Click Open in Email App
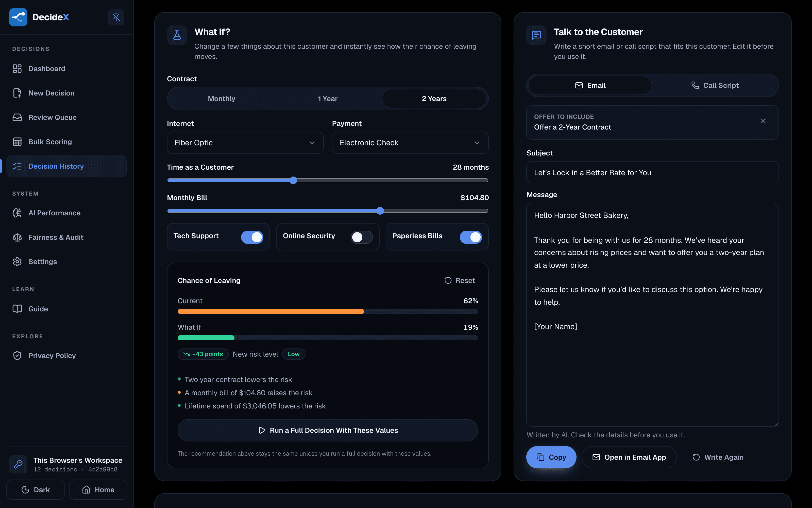The image size is (812, 508). (x=629, y=457)
